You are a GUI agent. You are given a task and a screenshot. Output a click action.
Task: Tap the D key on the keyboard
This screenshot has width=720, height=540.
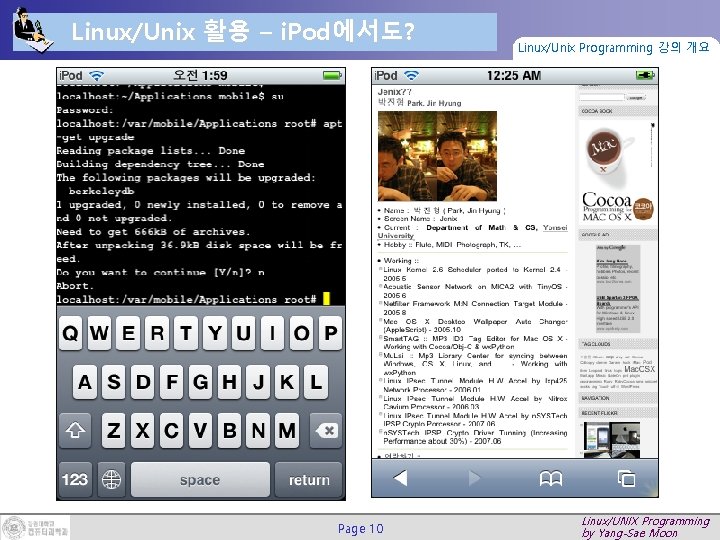coord(143,382)
